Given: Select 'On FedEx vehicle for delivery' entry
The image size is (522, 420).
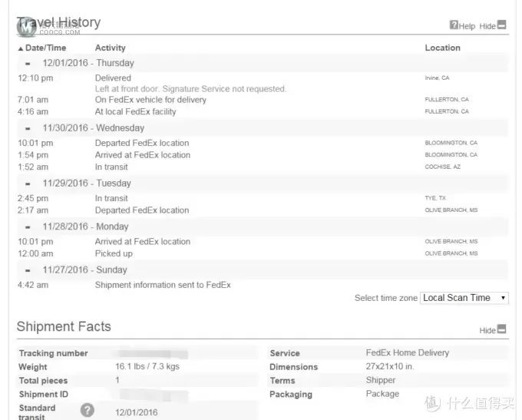Looking at the screenshot, I should [x=150, y=100].
